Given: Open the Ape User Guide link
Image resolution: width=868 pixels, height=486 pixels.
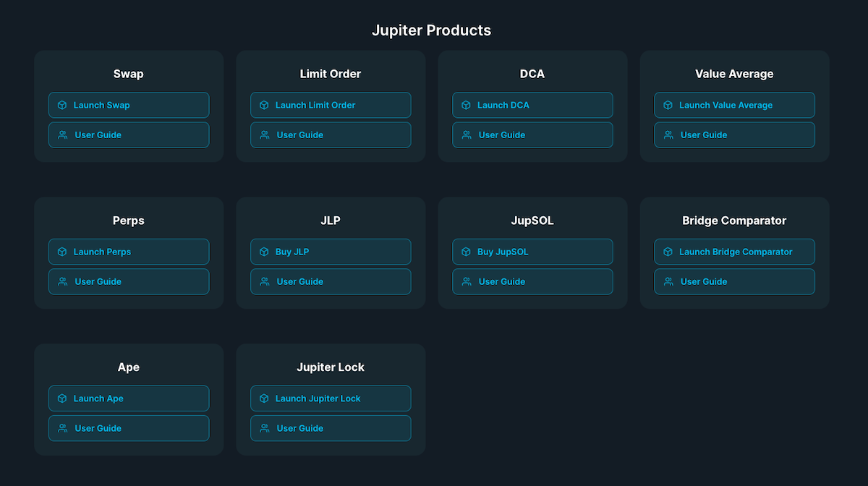Looking at the screenshot, I should click(x=129, y=429).
